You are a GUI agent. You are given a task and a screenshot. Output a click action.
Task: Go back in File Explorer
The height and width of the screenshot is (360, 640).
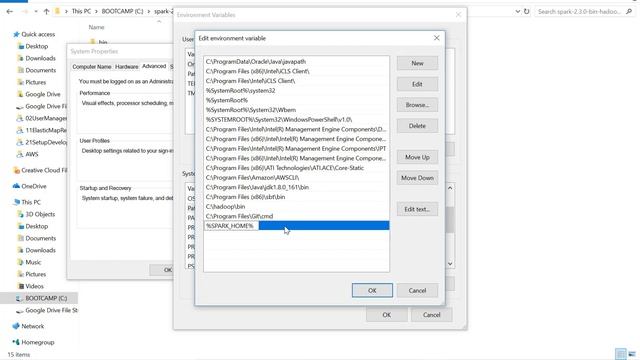pos(9,11)
